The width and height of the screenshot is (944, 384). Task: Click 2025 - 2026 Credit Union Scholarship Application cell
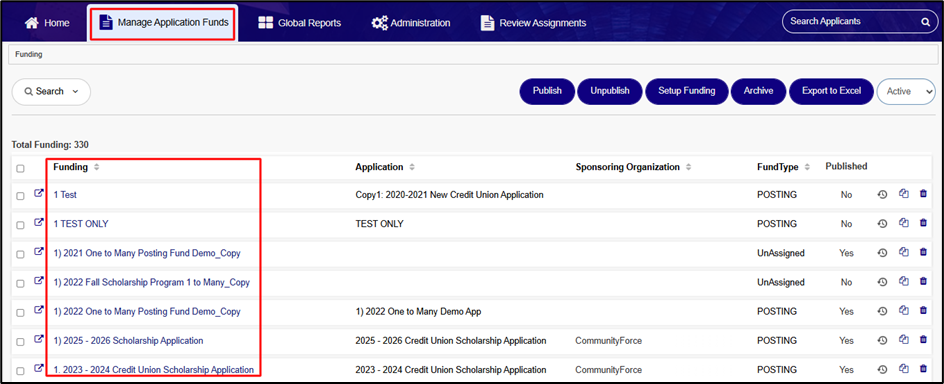point(451,341)
